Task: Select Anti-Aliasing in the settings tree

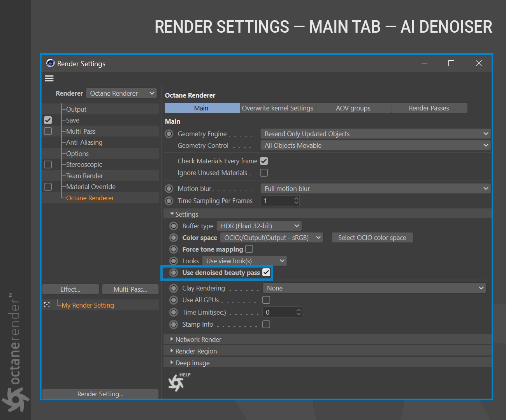Action: click(84, 142)
